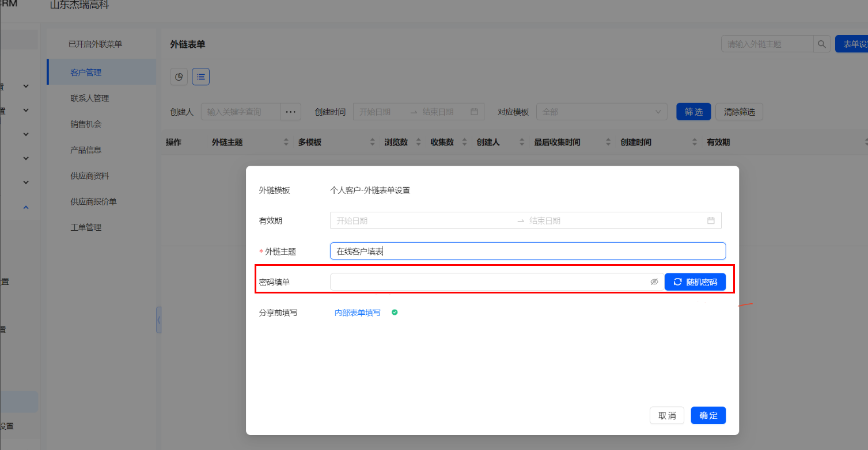Focus the 密码填单 password field
The height and width of the screenshot is (450, 868).
[497, 282]
